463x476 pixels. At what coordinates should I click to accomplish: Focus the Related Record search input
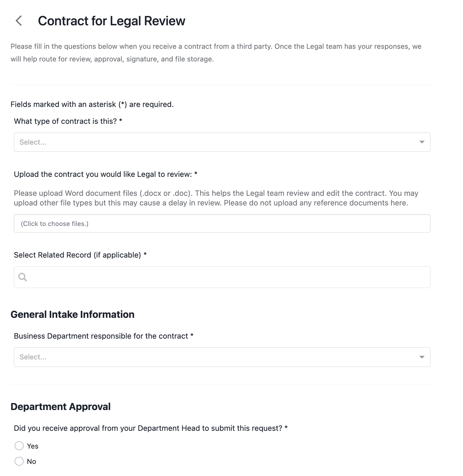[222, 277]
